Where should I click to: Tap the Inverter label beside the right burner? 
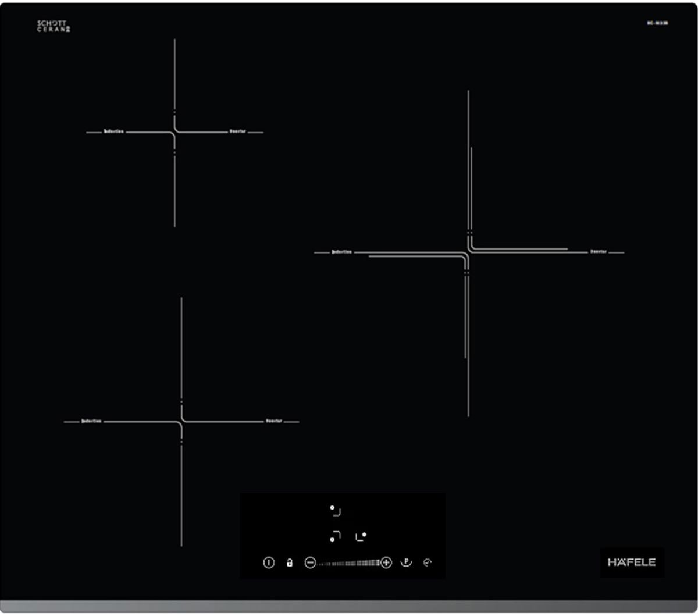[598, 251]
